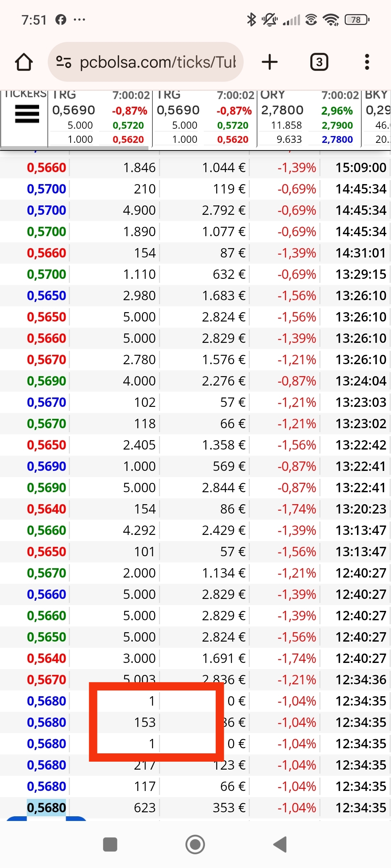
Task: Click the pcbolsa.com address bar
Action: (x=146, y=62)
